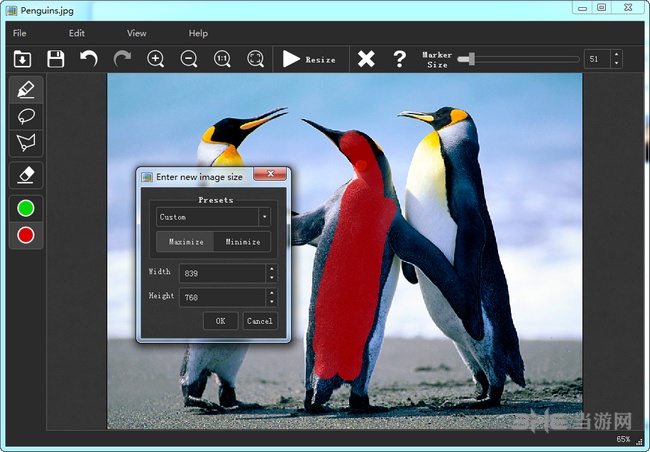Open the View menu
This screenshot has height=452, width=650.
(136, 34)
